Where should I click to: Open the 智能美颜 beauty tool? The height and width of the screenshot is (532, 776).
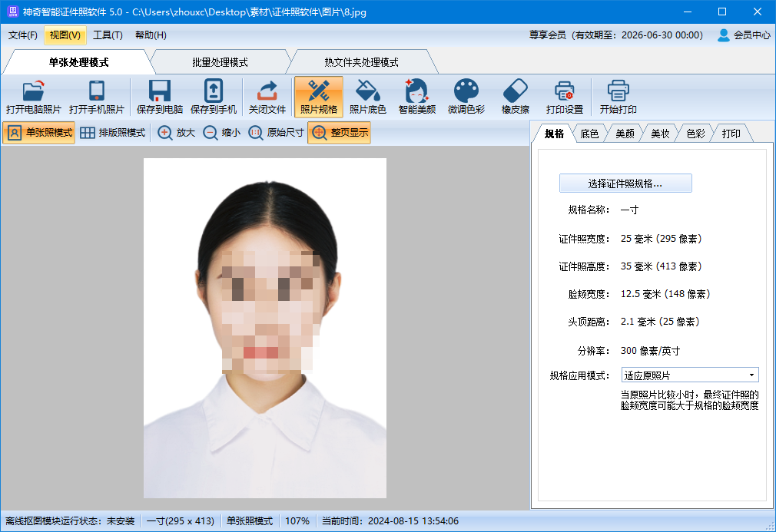(416, 91)
